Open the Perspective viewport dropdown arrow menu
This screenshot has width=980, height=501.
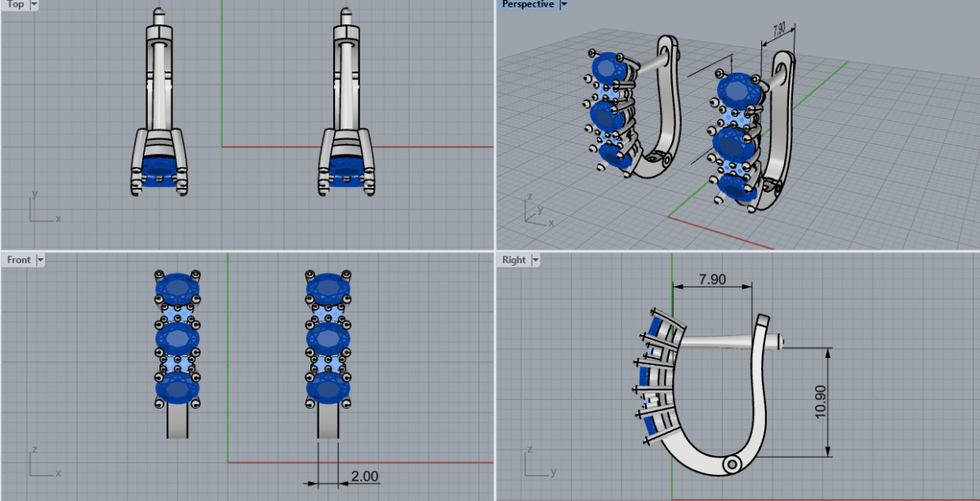tap(563, 4)
